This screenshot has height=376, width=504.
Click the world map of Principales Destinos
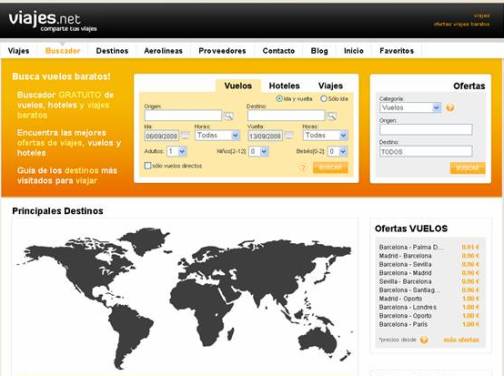pyautogui.click(x=184, y=298)
